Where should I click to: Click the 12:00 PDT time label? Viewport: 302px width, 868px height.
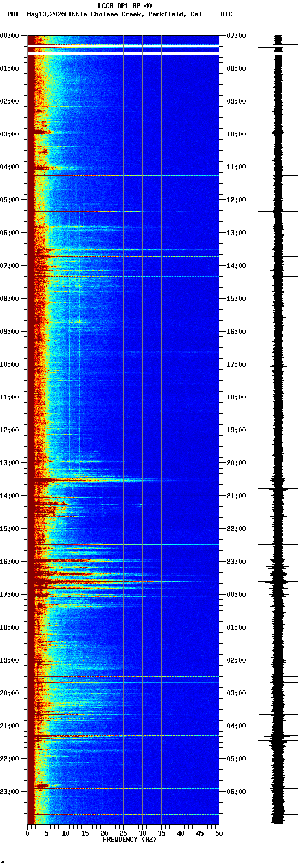pos(9,430)
